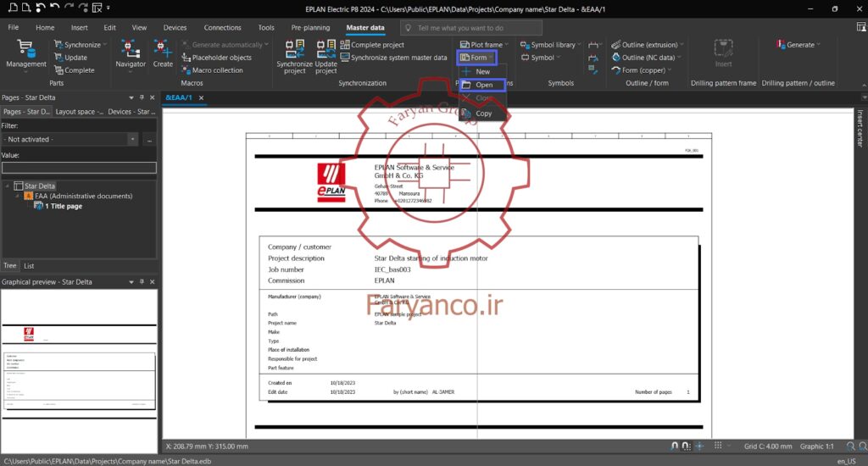Close the Pages - Star Delta panel
Viewport: 868px width, 466px height.
tap(153, 97)
